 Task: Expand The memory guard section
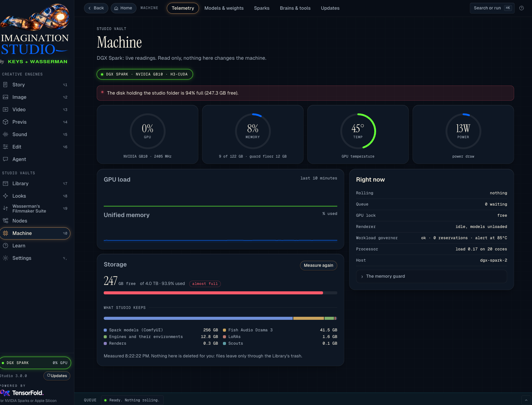431,276
